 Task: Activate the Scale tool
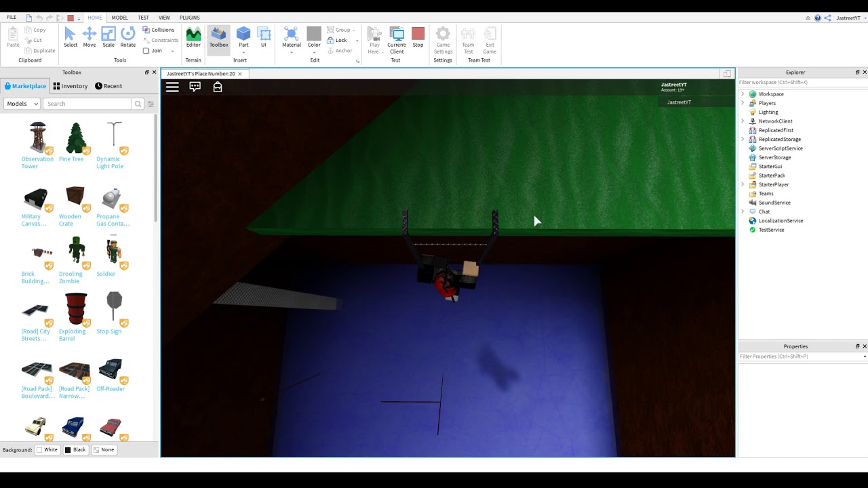pos(108,37)
